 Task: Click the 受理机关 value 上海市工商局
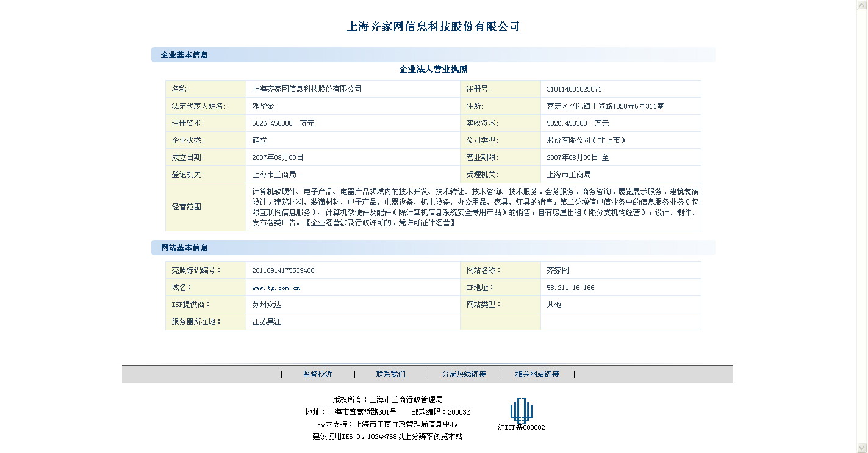coord(569,175)
